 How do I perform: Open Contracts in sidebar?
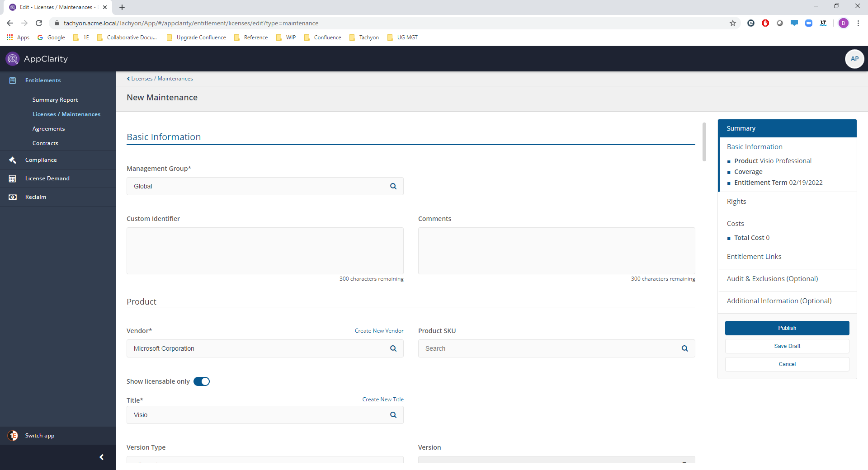[45, 143]
